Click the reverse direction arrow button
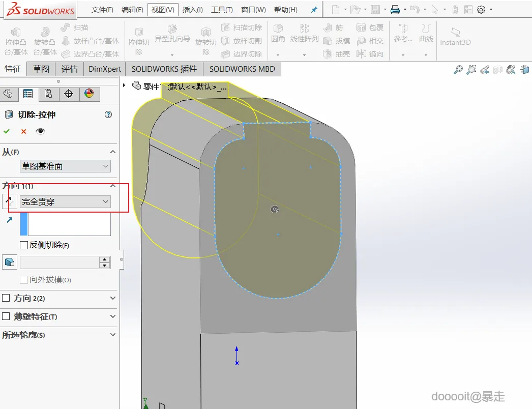Image resolution: width=532 pixels, height=409 pixels. (x=10, y=201)
